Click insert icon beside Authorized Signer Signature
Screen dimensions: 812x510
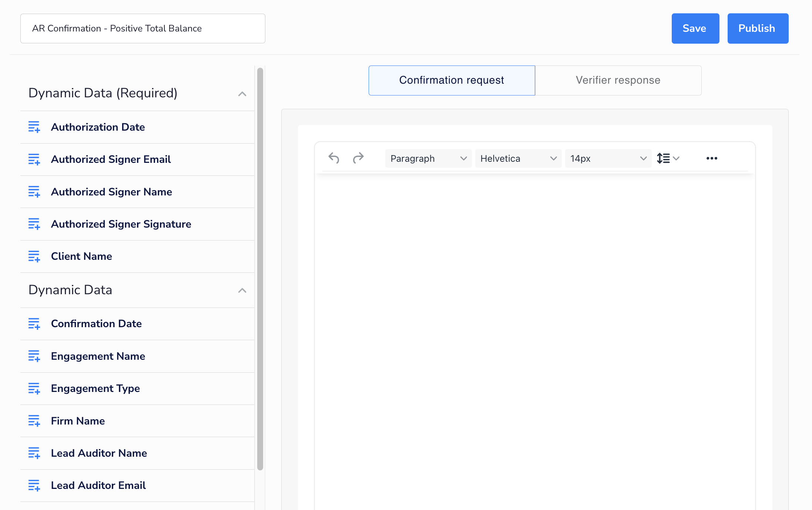34,224
